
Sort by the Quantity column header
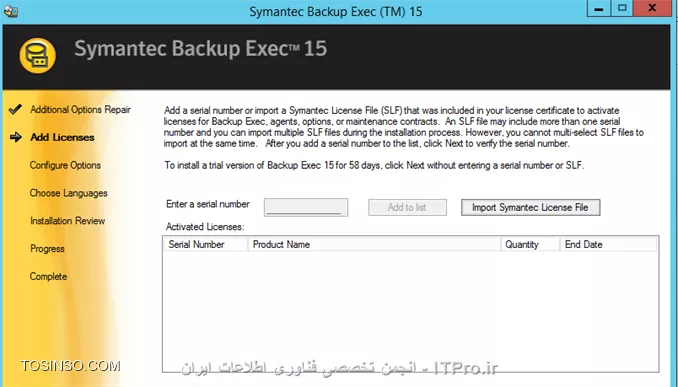click(530, 244)
